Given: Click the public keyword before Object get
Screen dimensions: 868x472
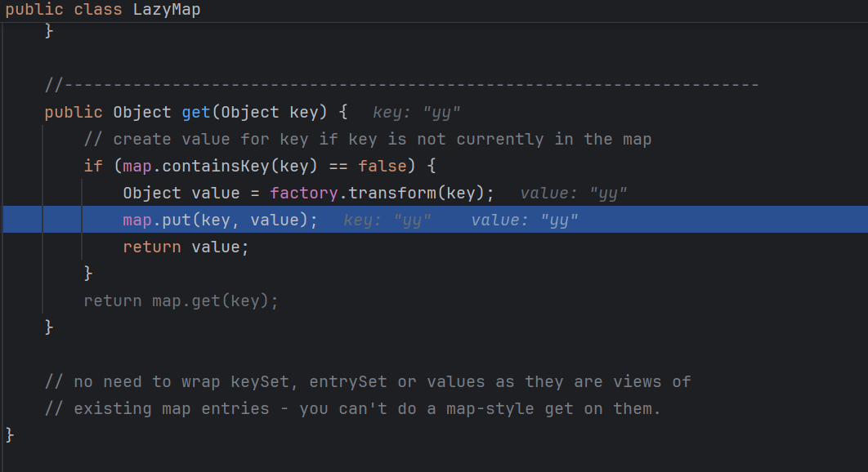Looking at the screenshot, I should coord(73,112).
